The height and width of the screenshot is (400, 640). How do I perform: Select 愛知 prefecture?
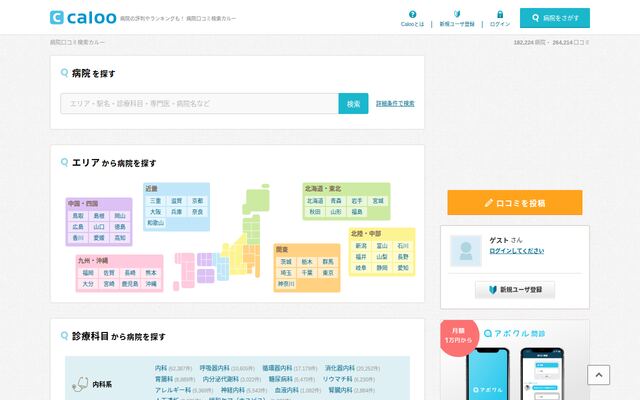point(403,268)
